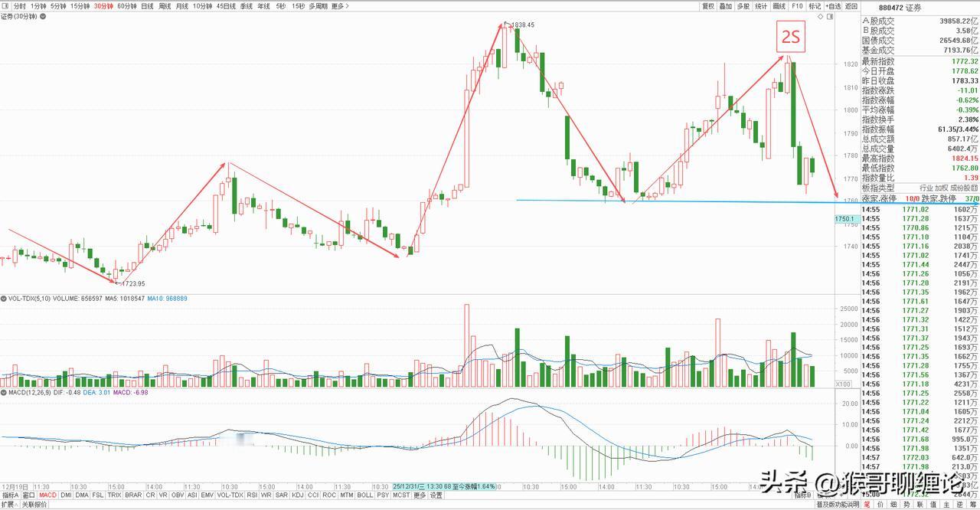Click the 窗口 tab
The image size is (980, 510).
click(29, 495)
